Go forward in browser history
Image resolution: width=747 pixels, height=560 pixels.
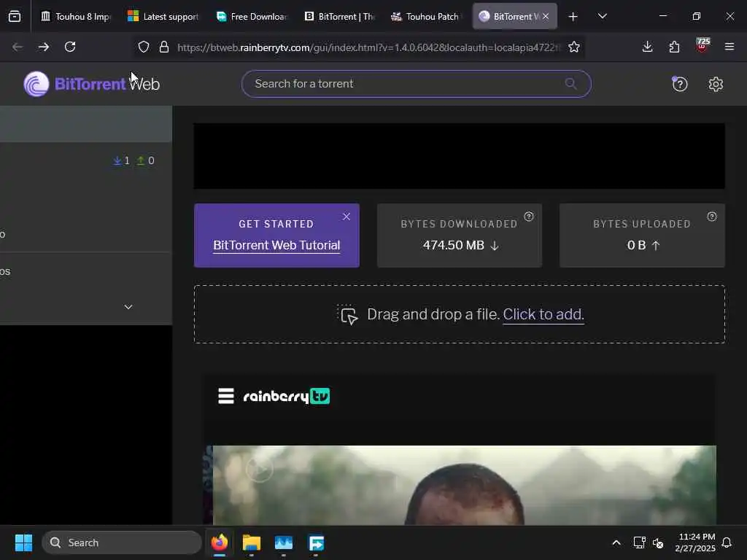[43, 47]
